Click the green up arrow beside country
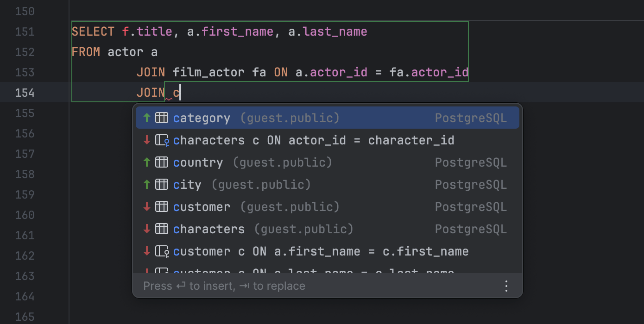The height and width of the screenshot is (324, 644). click(146, 162)
